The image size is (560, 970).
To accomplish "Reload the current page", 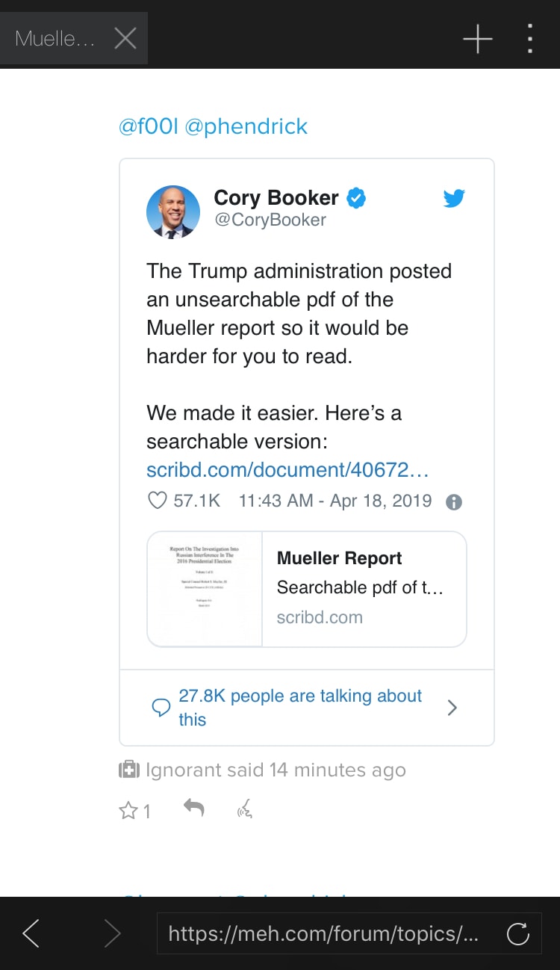I will point(517,933).
